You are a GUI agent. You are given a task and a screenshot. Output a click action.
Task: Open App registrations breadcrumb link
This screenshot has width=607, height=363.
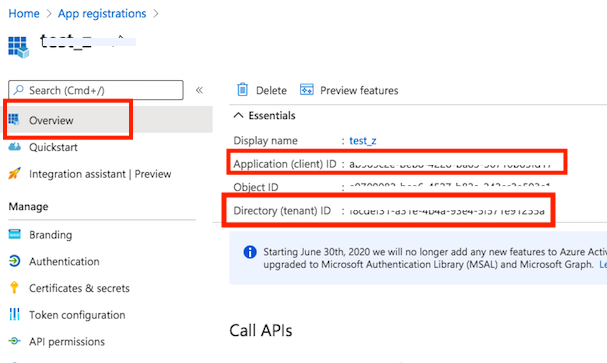click(x=102, y=14)
